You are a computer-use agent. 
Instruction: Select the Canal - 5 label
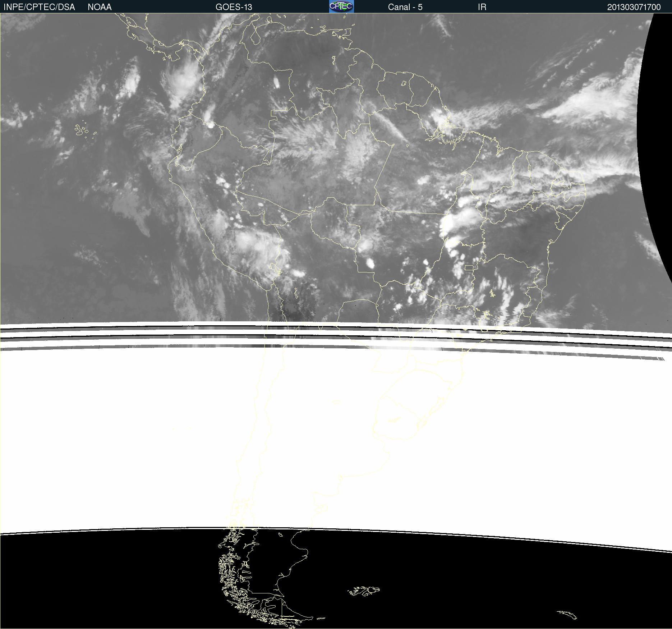pyautogui.click(x=405, y=7)
